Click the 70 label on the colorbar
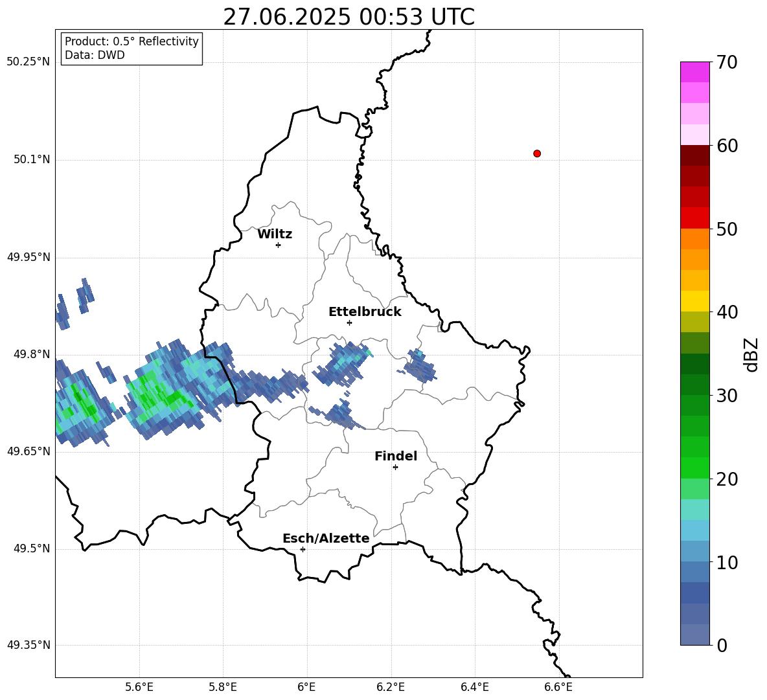767x700 pixels. [x=727, y=63]
